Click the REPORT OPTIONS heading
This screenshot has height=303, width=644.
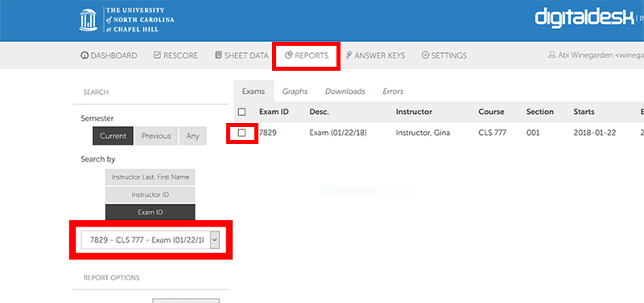(111, 277)
